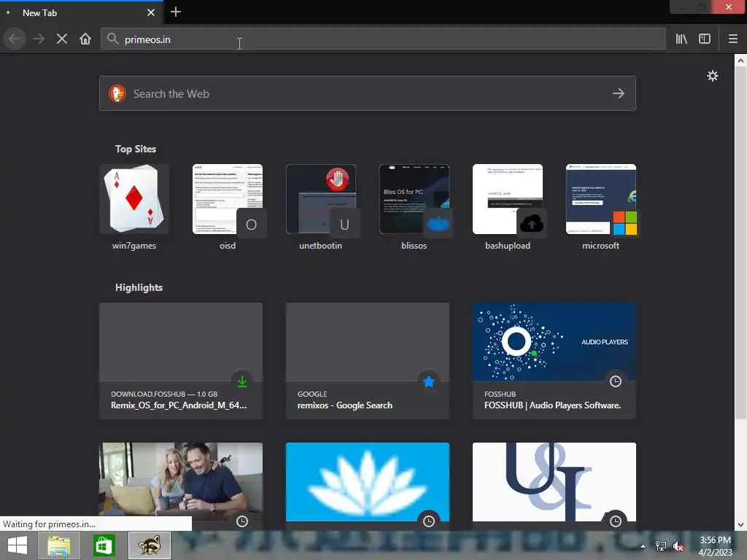Click the Search the Web field

click(368, 93)
